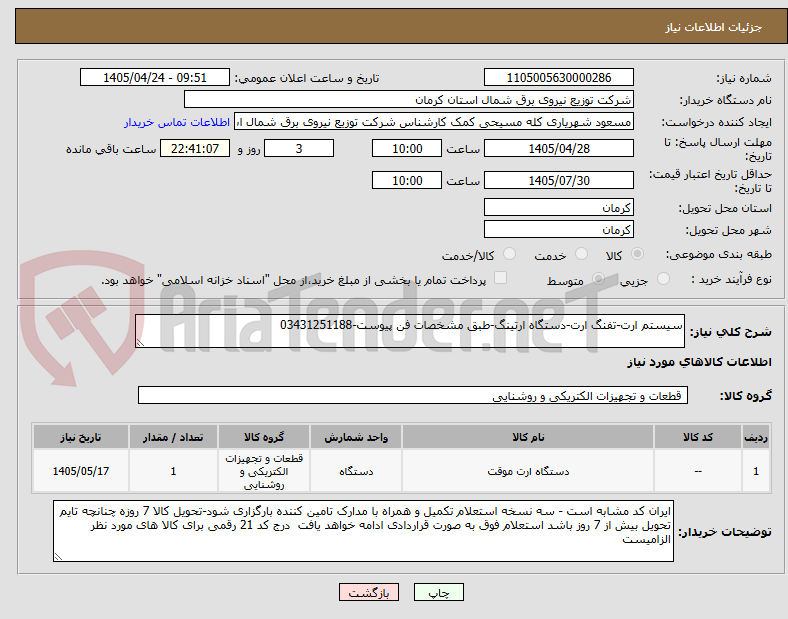Click the گروه کالا table column header

pyautogui.click(x=264, y=437)
